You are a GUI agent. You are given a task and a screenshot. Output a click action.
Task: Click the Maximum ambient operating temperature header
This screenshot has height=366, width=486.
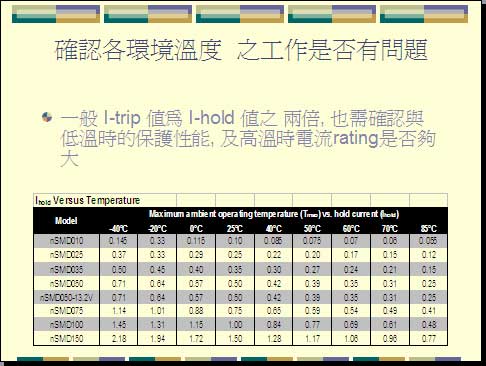pos(274,214)
